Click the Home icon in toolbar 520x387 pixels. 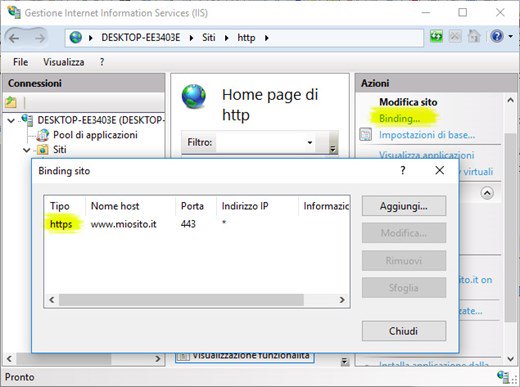point(474,36)
